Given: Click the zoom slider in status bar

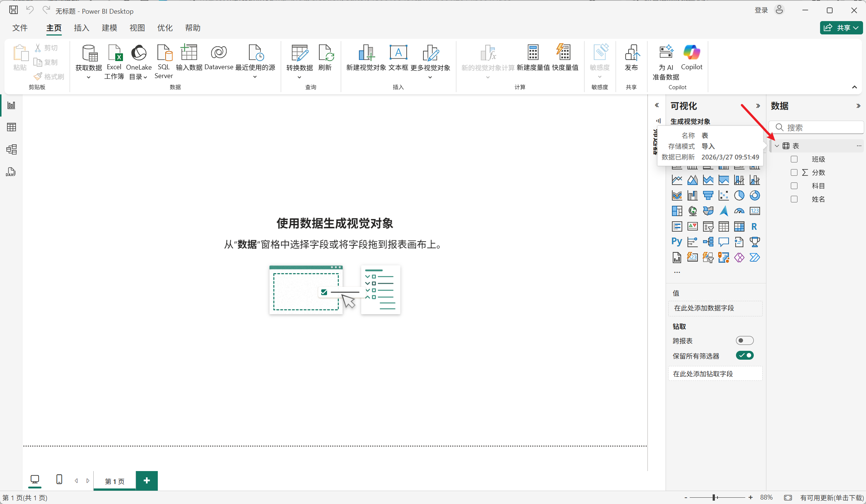Looking at the screenshot, I should coord(714,498).
